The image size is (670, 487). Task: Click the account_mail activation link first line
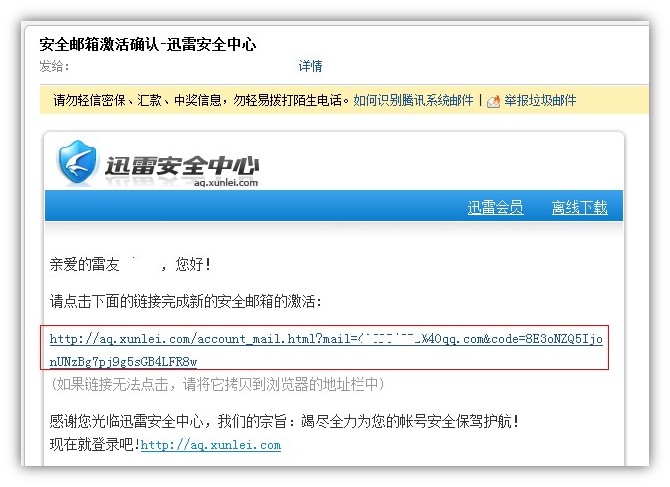click(326, 339)
